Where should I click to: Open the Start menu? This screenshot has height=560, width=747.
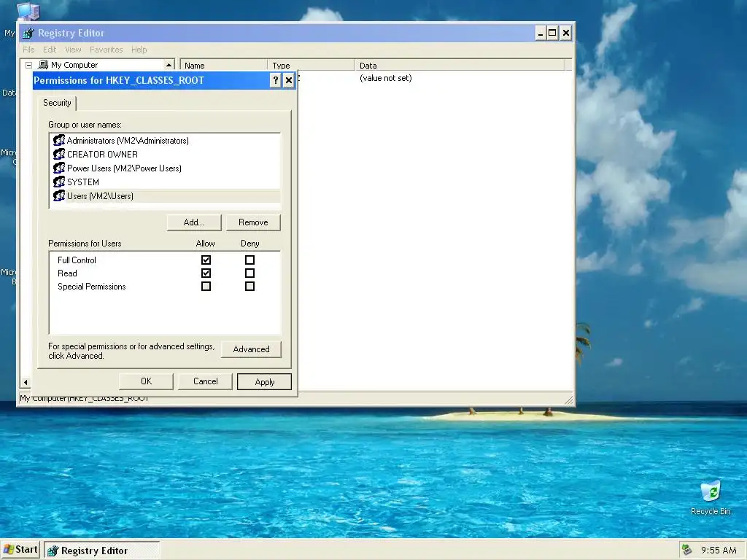point(20,550)
